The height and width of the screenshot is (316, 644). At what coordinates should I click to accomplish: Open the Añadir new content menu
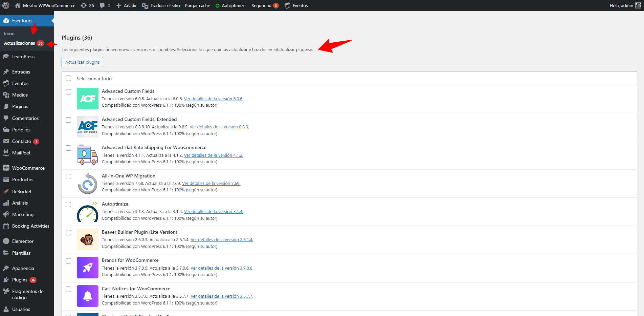click(127, 5)
